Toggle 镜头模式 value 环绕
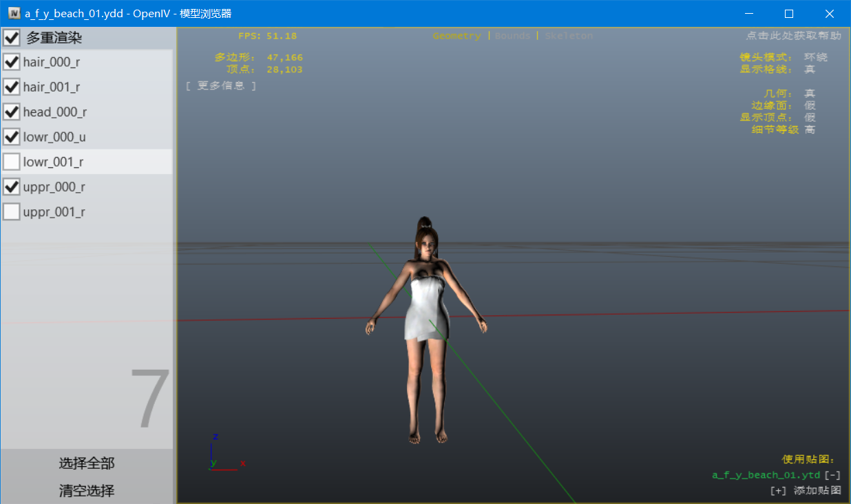Image resolution: width=851 pixels, height=504 pixels. 816,57
